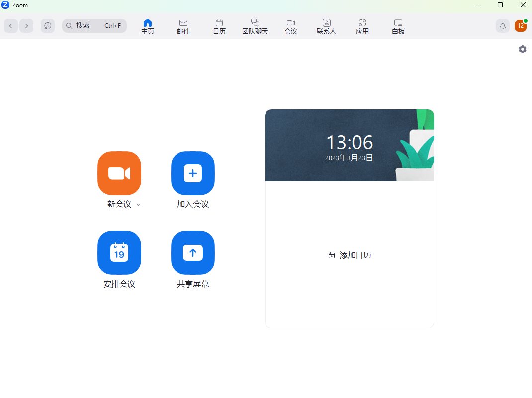Click the headset audio device icon
This screenshot has width=532, height=398.
pos(47,26)
